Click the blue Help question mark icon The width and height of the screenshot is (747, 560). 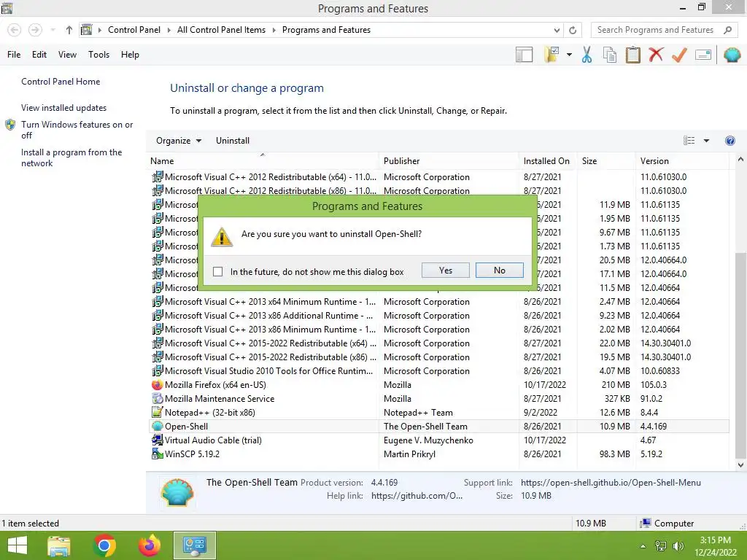click(729, 141)
